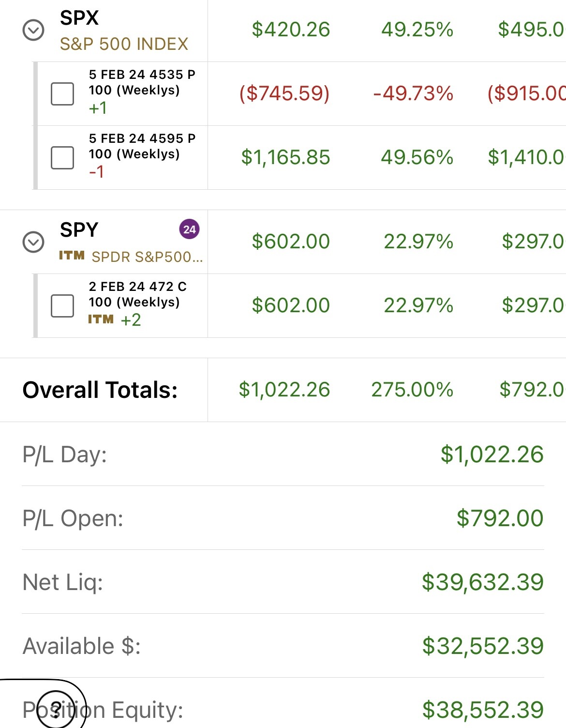Tap the purple 24 badge on SPY
This screenshot has width=566, height=728.
coord(189,229)
